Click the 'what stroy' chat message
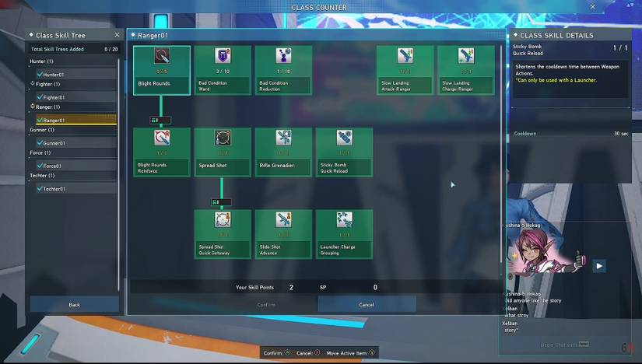Viewport: 642px width, 364px height. (x=517, y=315)
